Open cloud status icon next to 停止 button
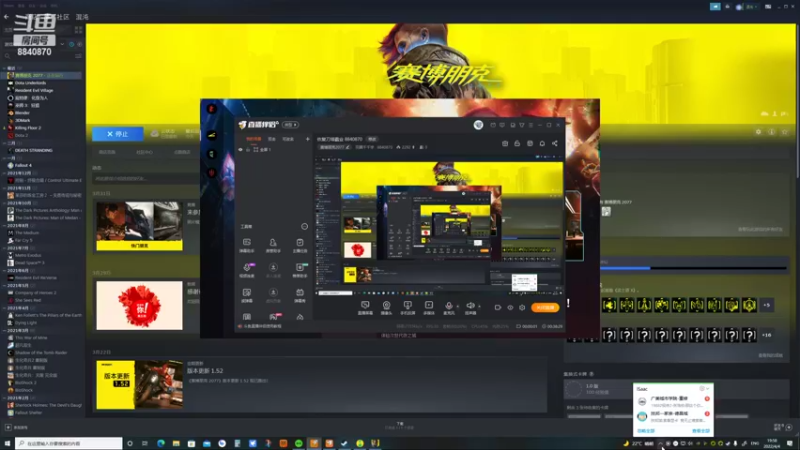This screenshot has height=450, width=800. (x=154, y=134)
